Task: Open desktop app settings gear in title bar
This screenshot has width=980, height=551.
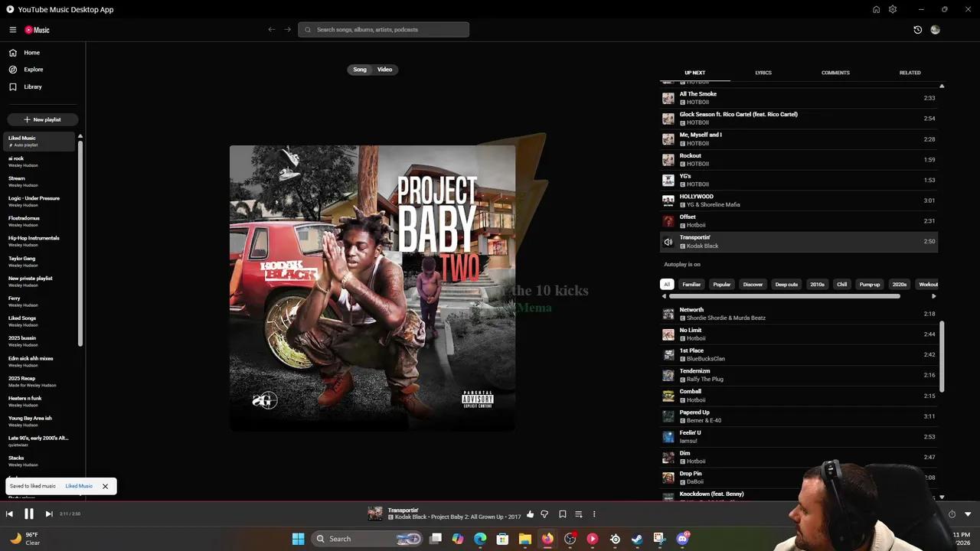Action: tap(893, 9)
